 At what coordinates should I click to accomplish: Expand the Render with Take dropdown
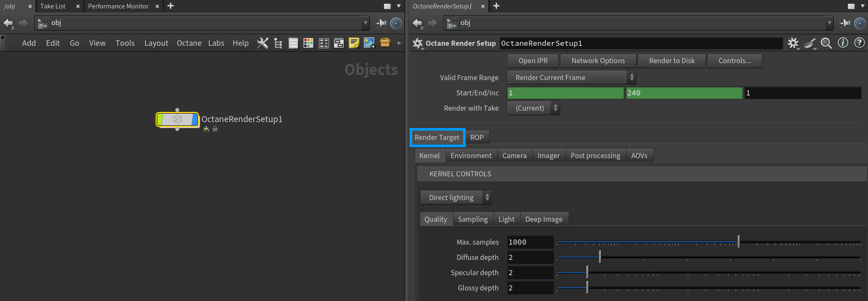(533, 108)
